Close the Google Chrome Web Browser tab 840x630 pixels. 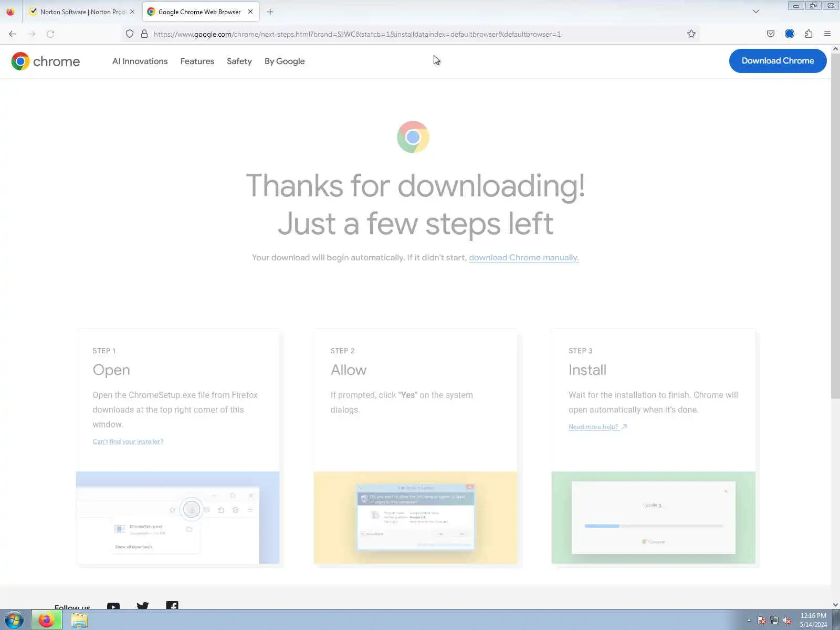(x=250, y=12)
